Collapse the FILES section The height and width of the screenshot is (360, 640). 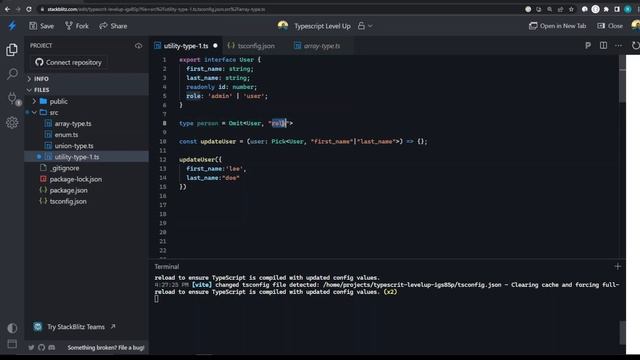(86, 90)
